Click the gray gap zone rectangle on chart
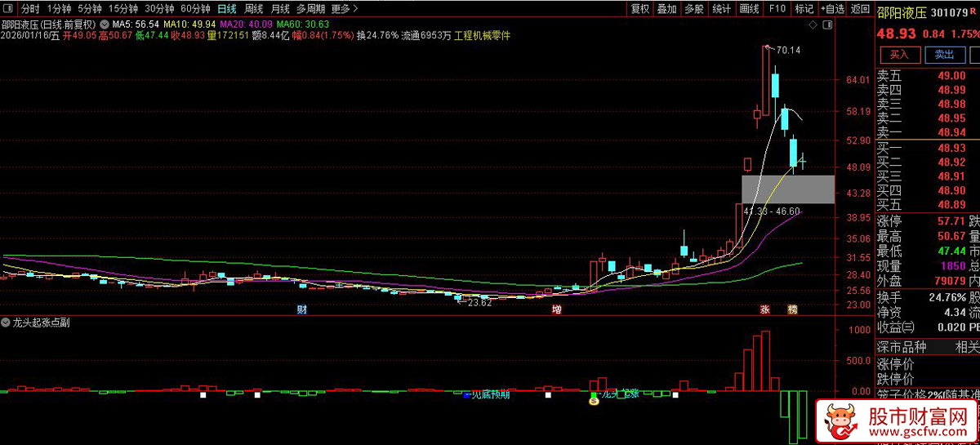 click(788, 189)
